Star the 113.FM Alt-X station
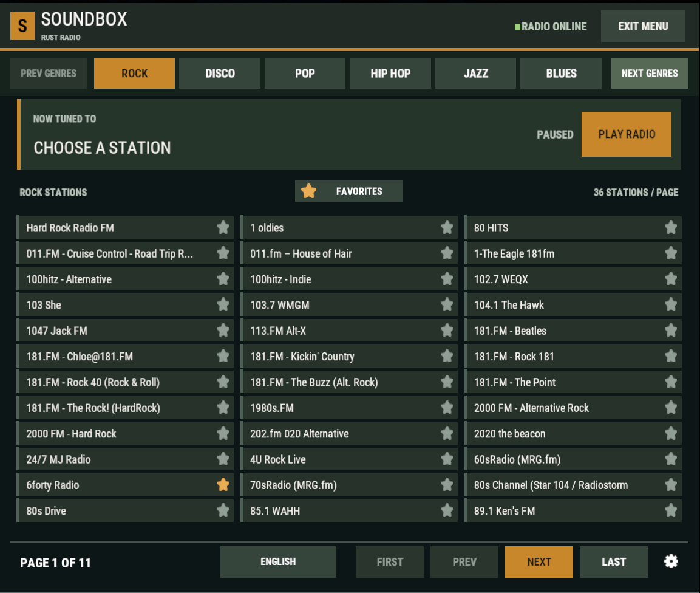 click(x=447, y=331)
